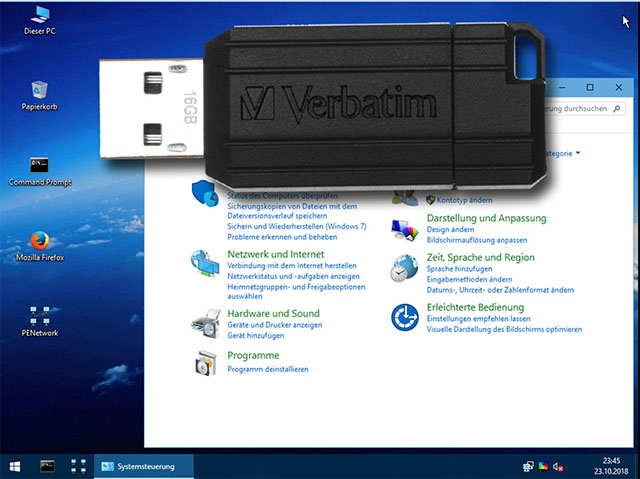Viewport: 640px width, 479px height.
Task: Open the Dieser PC desktop icon
Action: click(x=40, y=20)
